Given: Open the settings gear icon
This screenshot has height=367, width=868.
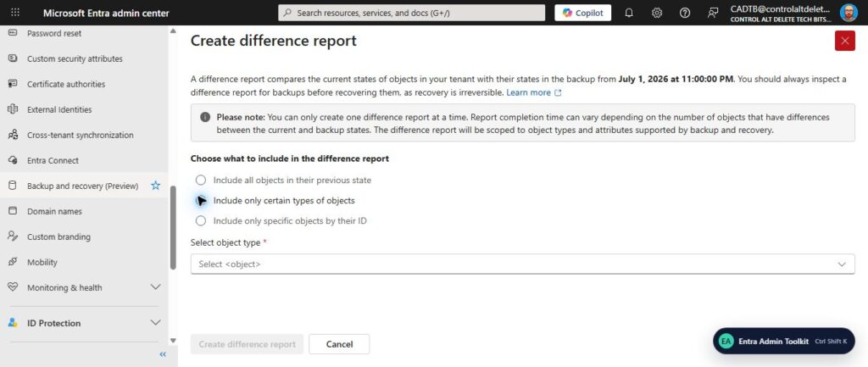Looking at the screenshot, I should coord(657,13).
